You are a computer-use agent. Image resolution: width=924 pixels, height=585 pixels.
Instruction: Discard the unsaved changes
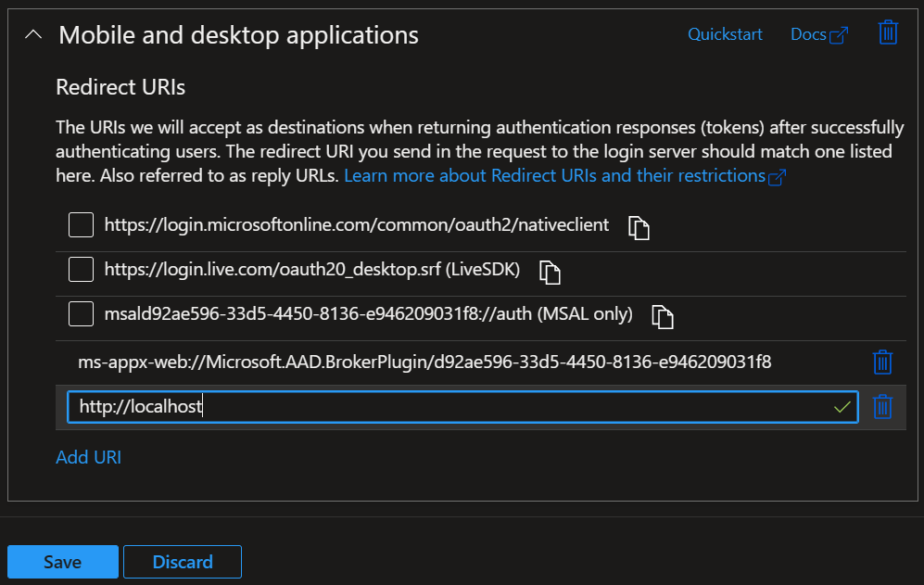click(183, 562)
